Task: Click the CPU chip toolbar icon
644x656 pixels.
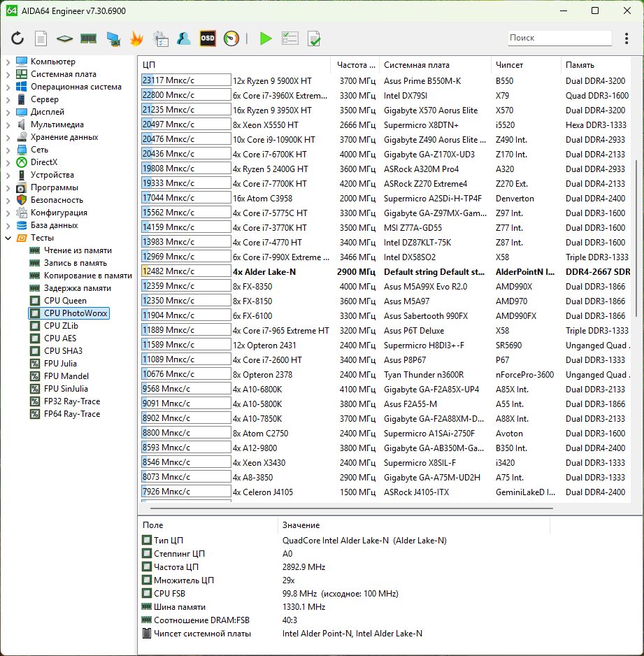Action: (x=64, y=38)
